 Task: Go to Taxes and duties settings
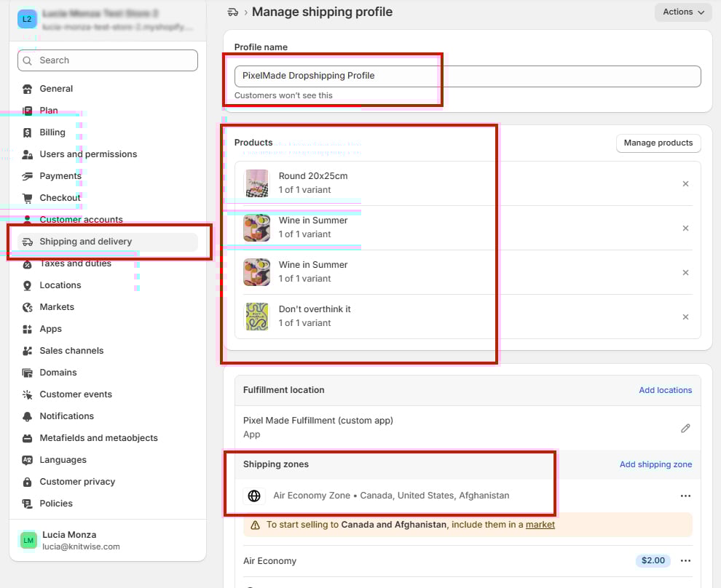pyautogui.click(x=75, y=263)
